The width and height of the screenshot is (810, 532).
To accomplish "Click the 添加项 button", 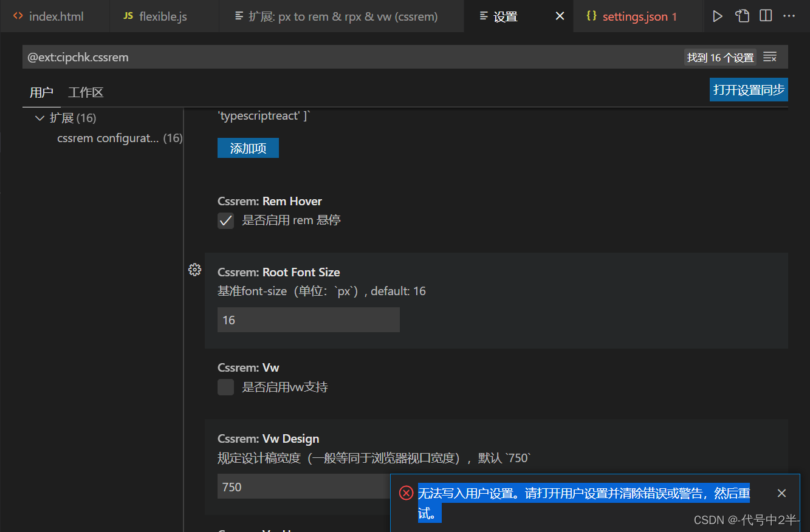I will point(248,148).
